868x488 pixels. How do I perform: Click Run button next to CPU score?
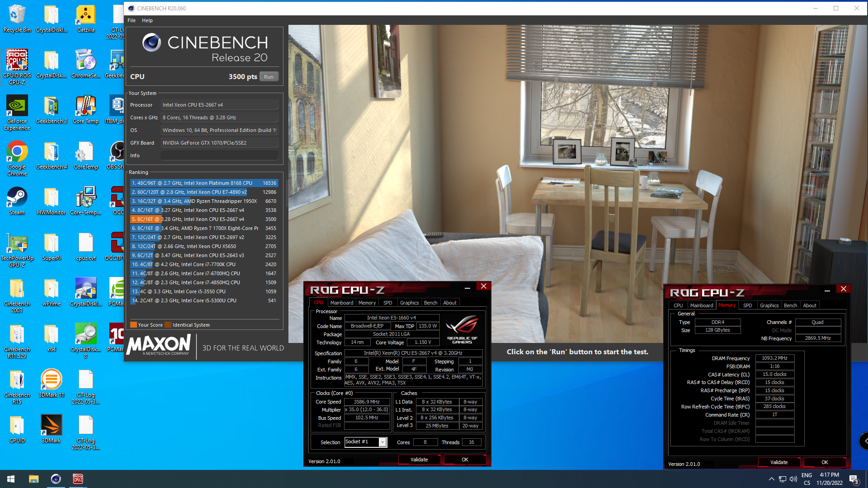pos(269,77)
